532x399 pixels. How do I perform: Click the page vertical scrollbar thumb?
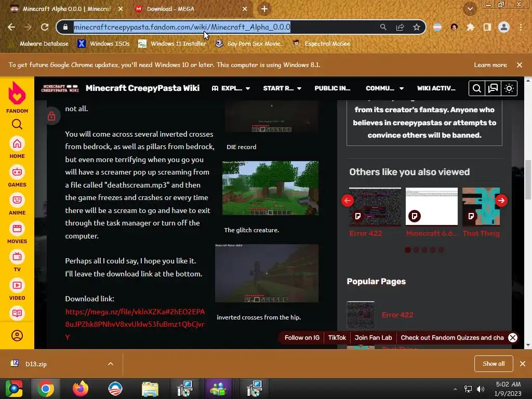click(x=528, y=180)
